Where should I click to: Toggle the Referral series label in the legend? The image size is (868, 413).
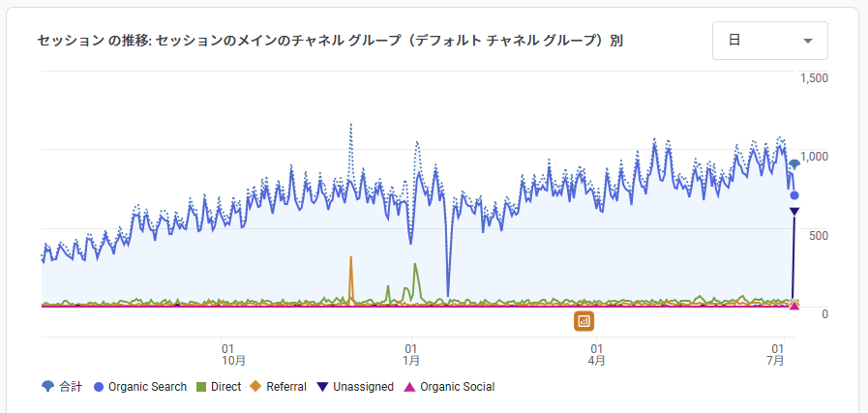click(285, 387)
